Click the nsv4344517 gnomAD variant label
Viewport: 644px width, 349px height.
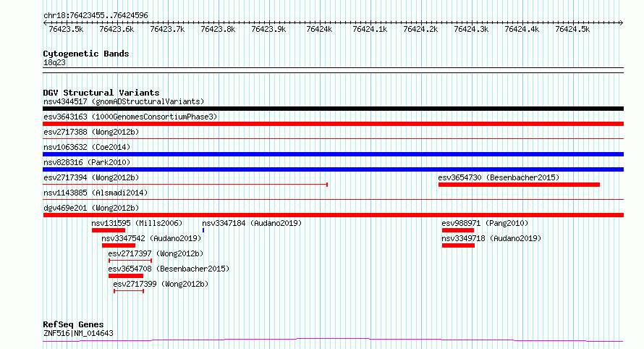pos(124,101)
